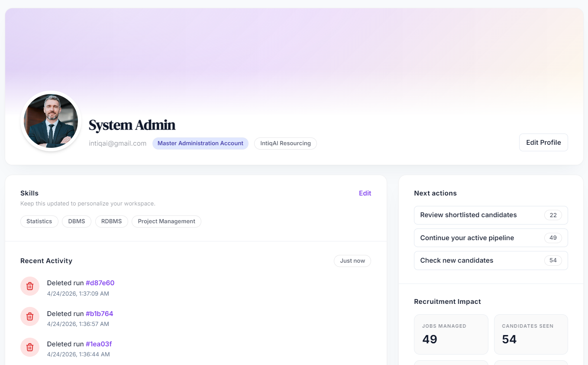This screenshot has height=365, width=588.
Task: Open Continue your active pipeline action
Action: [x=491, y=238]
